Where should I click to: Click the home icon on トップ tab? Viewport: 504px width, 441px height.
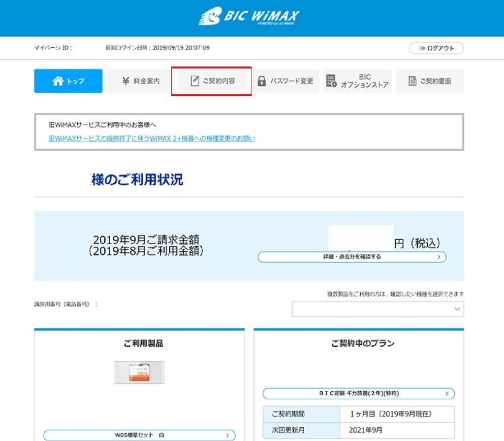pyautogui.click(x=58, y=81)
